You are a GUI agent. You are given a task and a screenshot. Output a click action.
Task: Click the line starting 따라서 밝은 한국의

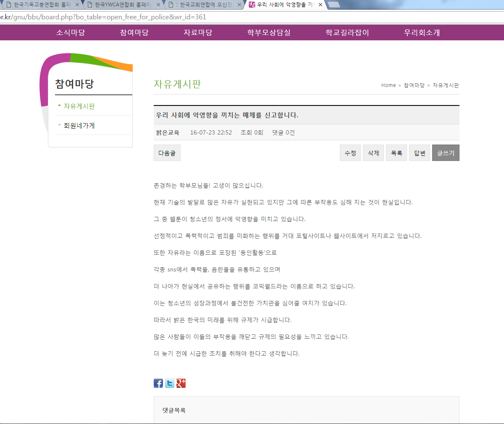(223, 320)
